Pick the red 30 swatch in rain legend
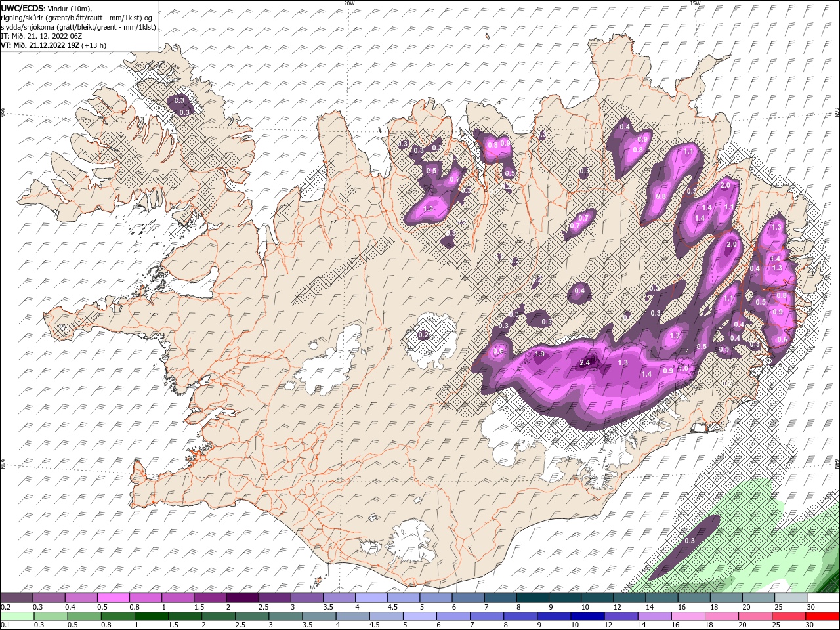Viewport: 840px width, 630px height. pyautogui.click(x=823, y=616)
